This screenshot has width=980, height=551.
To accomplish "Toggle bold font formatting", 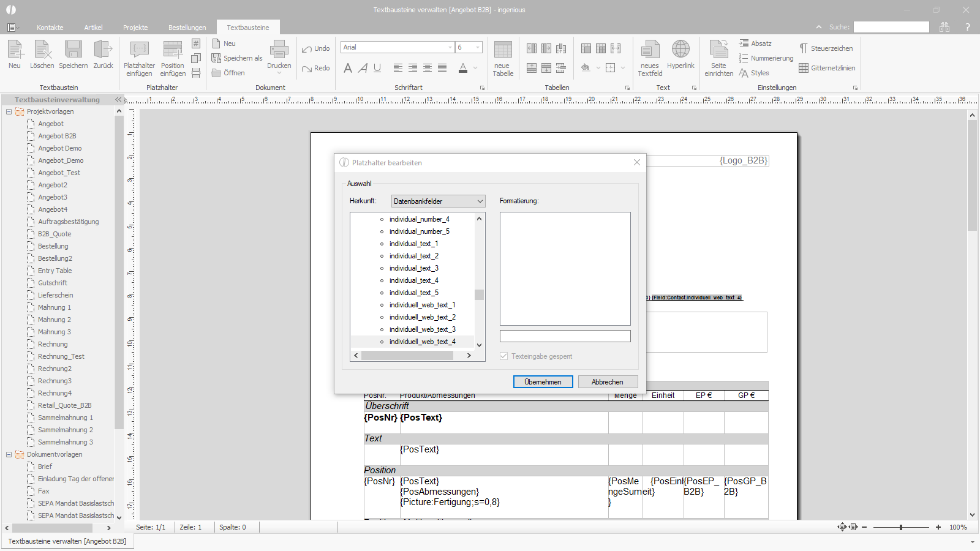I will click(348, 68).
